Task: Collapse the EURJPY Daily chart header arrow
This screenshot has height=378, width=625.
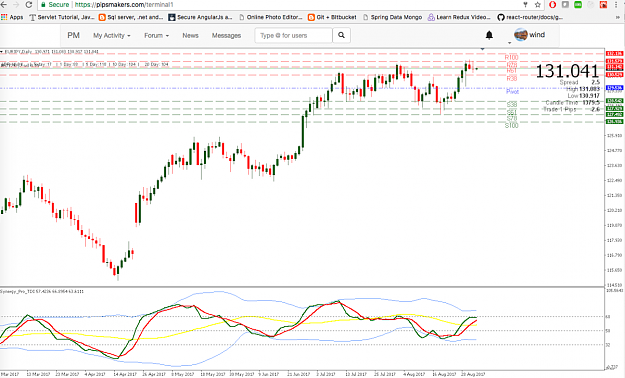Action: (2, 52)
